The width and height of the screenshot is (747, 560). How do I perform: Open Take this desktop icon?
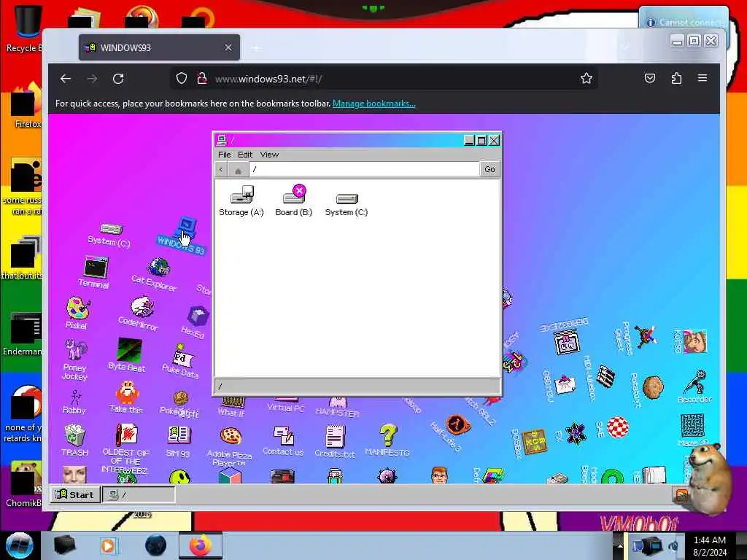click(x=126, y=397)
